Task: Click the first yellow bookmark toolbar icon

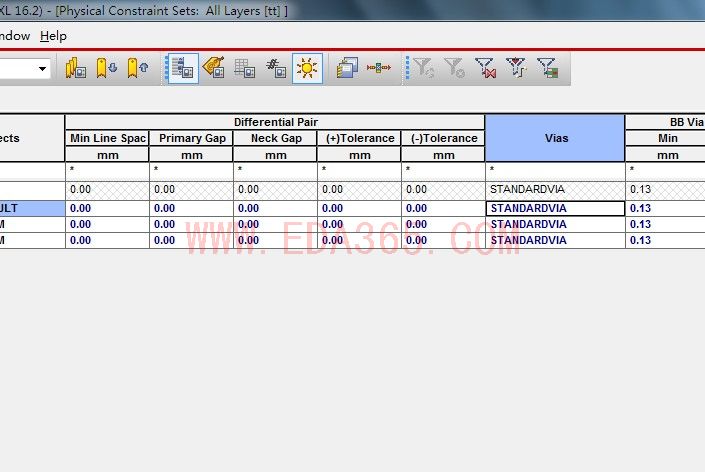Action: pyautogui.click(x=75, y=68)
